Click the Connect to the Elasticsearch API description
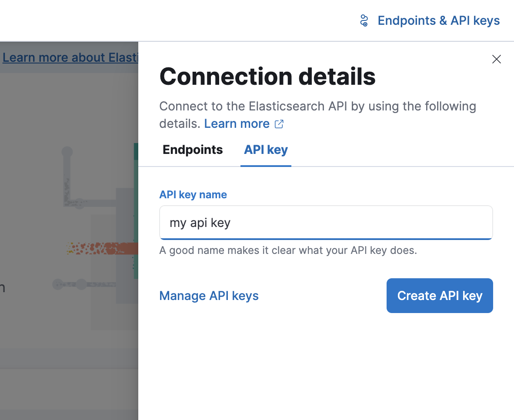This screenshot has height=420, width=514. (x=317, y=107)
